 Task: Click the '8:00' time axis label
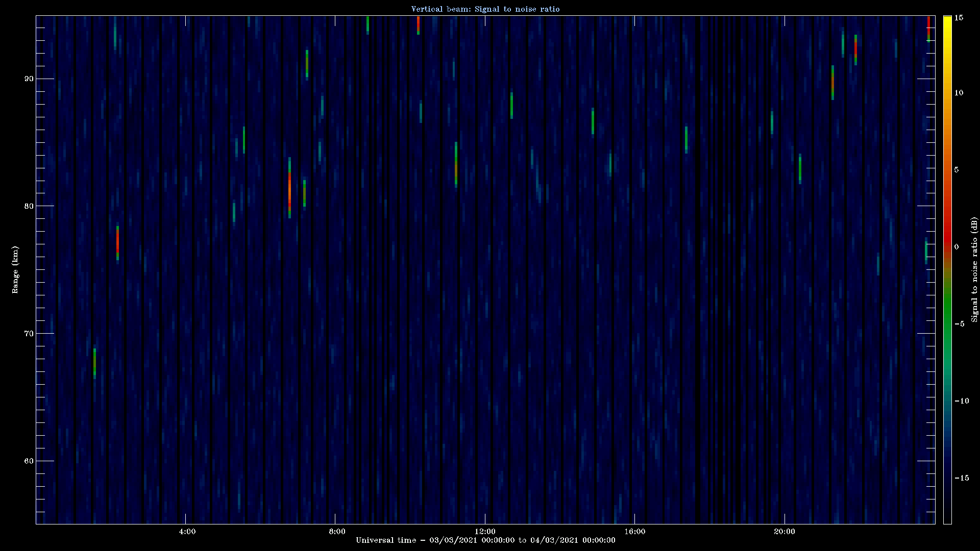point(337,532)
